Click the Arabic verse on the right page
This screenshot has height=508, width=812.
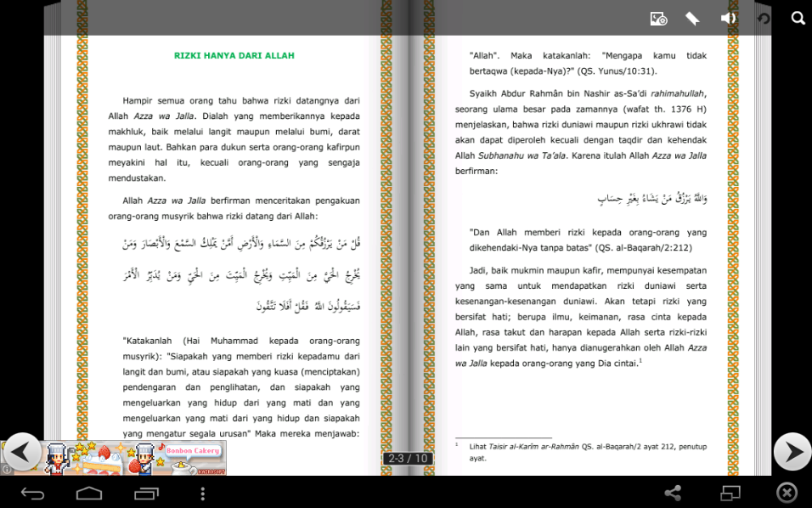pos(652,198)
